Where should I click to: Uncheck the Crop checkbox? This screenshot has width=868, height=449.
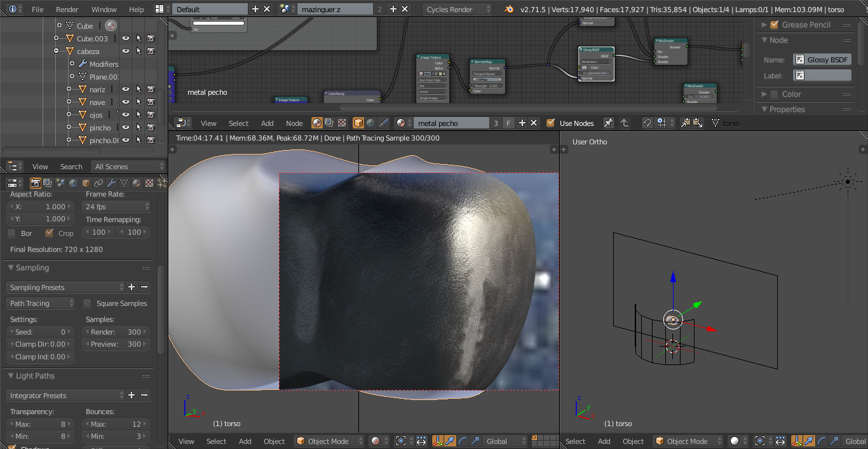coord(49,233)
